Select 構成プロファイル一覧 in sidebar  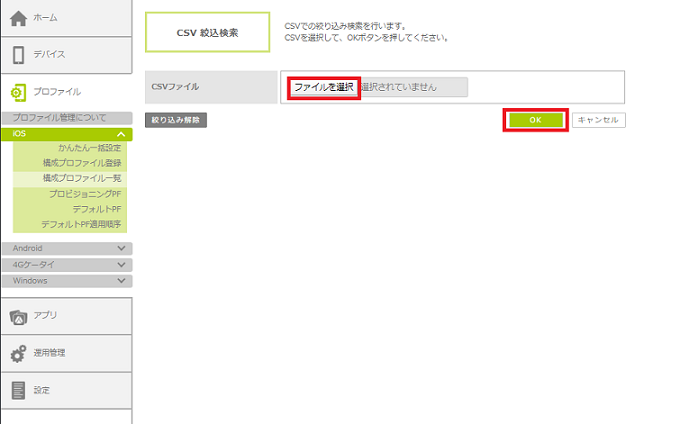82,178
